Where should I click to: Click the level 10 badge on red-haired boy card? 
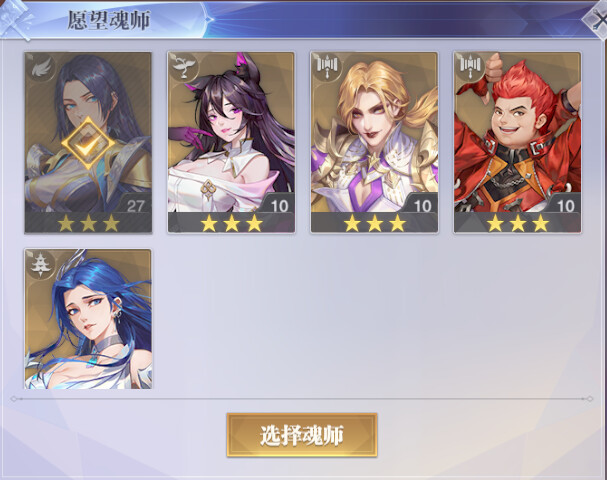point(565,206)
